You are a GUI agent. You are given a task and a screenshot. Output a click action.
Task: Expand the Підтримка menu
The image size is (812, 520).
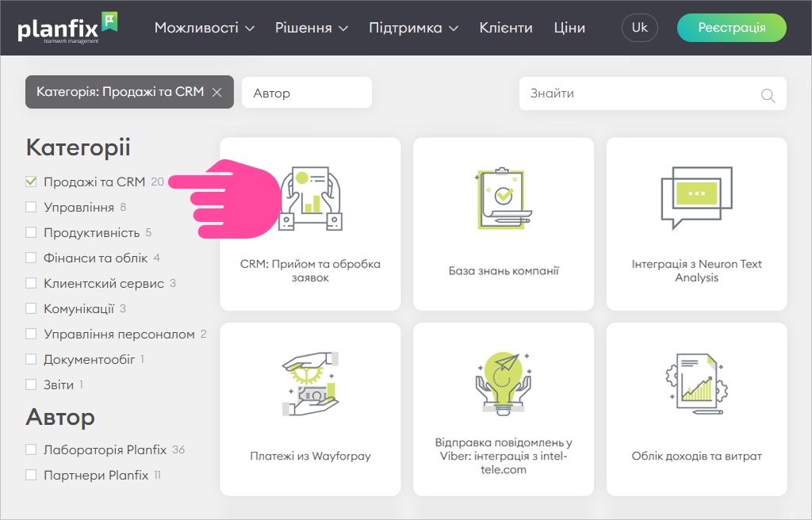[413, 28]
